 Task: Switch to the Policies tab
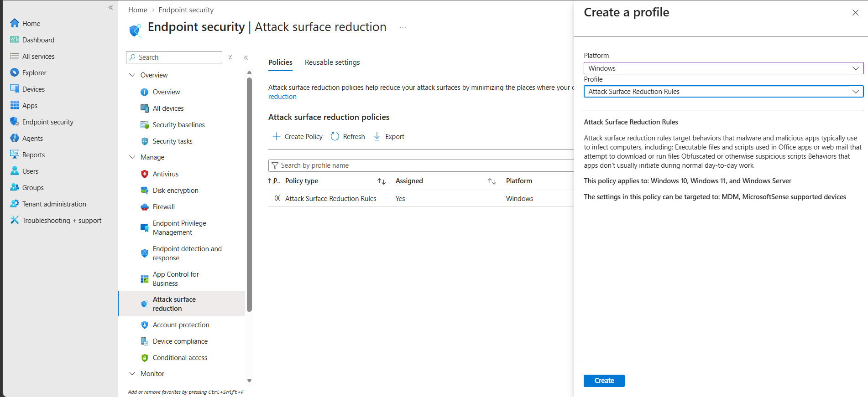point(280,62)
